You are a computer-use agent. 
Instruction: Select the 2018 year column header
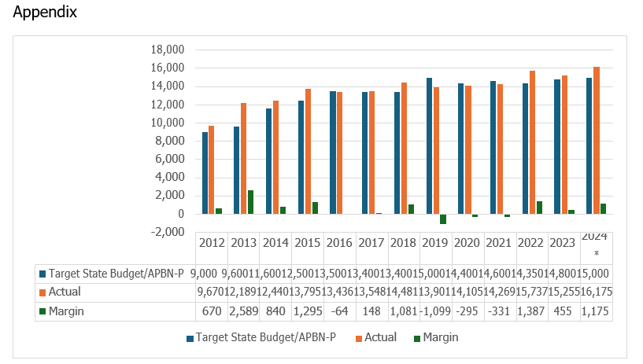(404, 244)
